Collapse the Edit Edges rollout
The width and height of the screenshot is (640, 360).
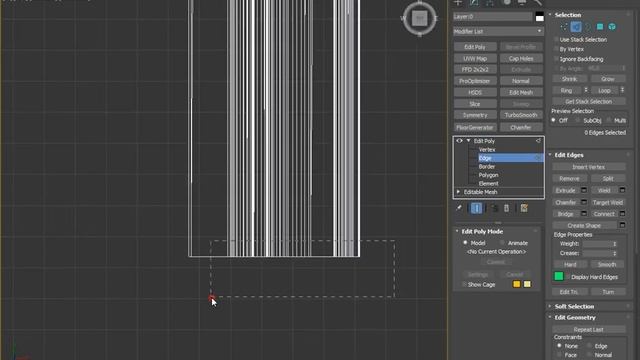point(550,155)
